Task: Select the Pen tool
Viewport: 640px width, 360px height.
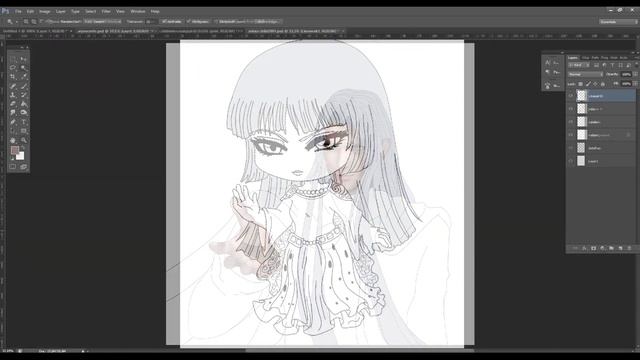Action: 13,122
